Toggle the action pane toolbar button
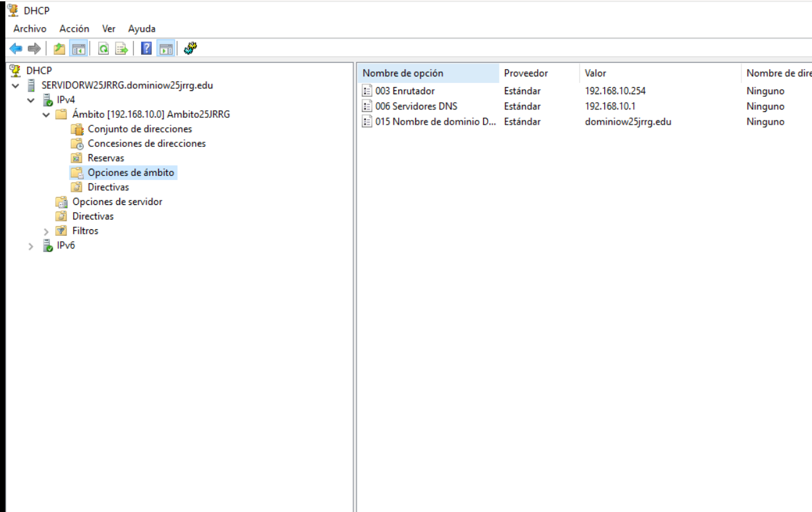 click(165, 48)
